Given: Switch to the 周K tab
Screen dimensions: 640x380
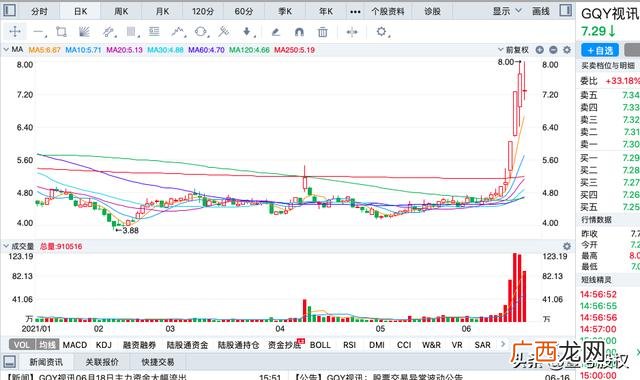Looking at the screenshot, I should [121, 11].
